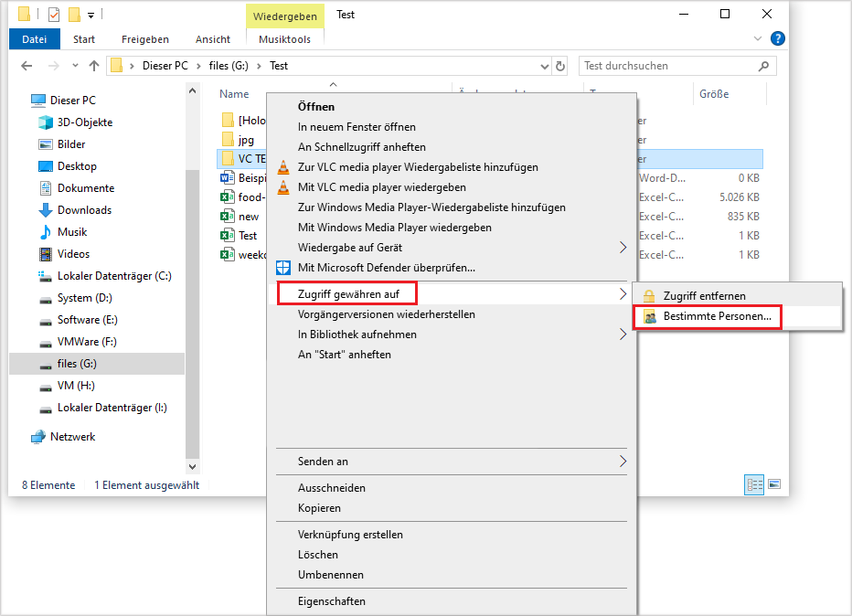The width and height of the screenshot is (852, 616).
Task: Open the Musiktools tab
Action: click(284, 39)
